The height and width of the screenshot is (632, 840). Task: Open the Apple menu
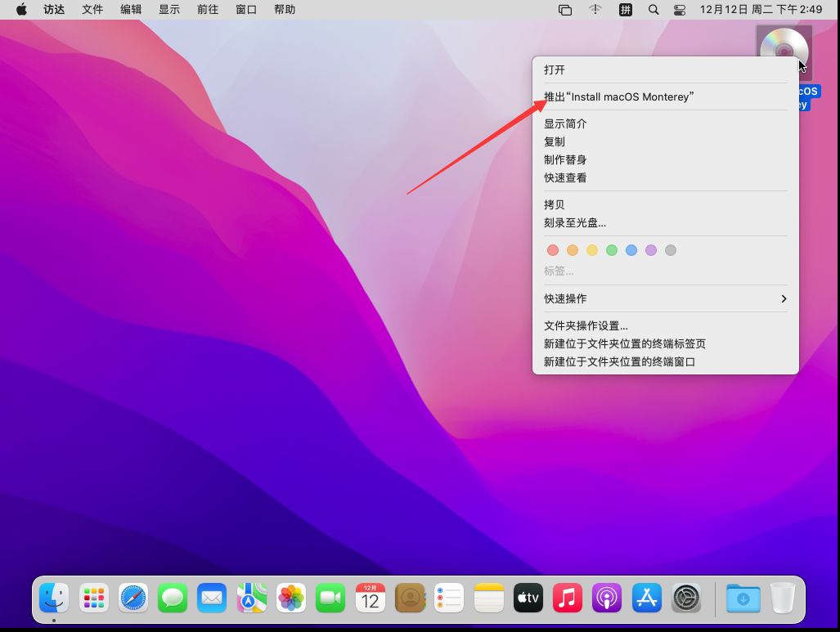[x=21, y=10]
